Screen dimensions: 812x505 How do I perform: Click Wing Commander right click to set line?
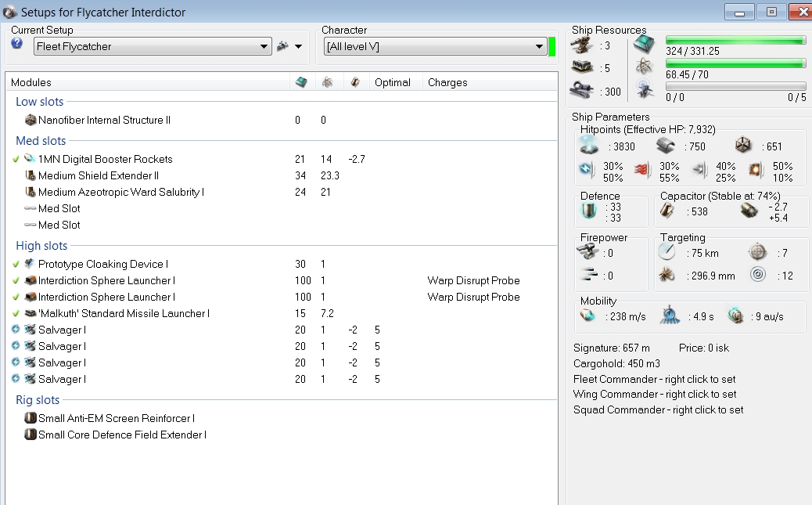click(655, 394)
